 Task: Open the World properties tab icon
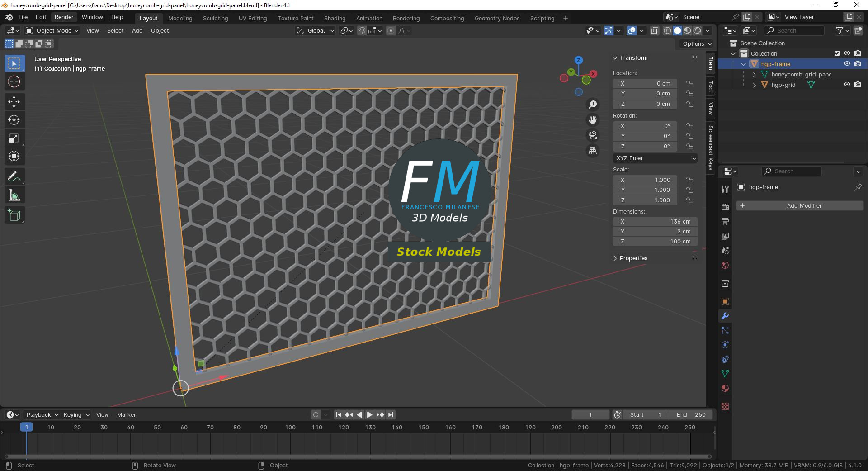click(725, 265)
